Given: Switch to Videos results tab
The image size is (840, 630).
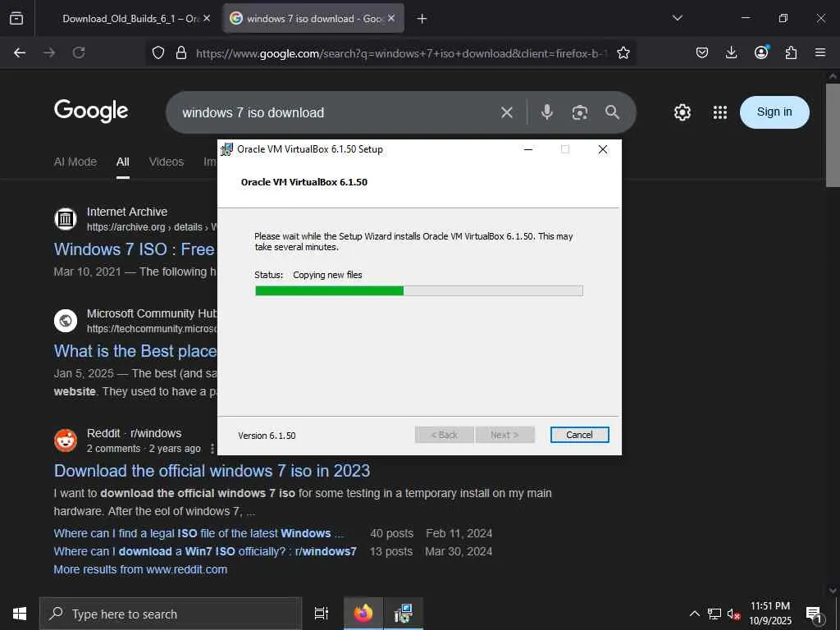Looking at the screenshot, I should pos(167,162).
